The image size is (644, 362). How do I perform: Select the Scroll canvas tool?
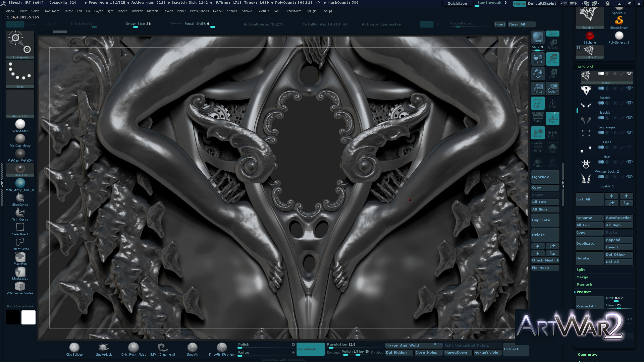[x=538, y=59]
